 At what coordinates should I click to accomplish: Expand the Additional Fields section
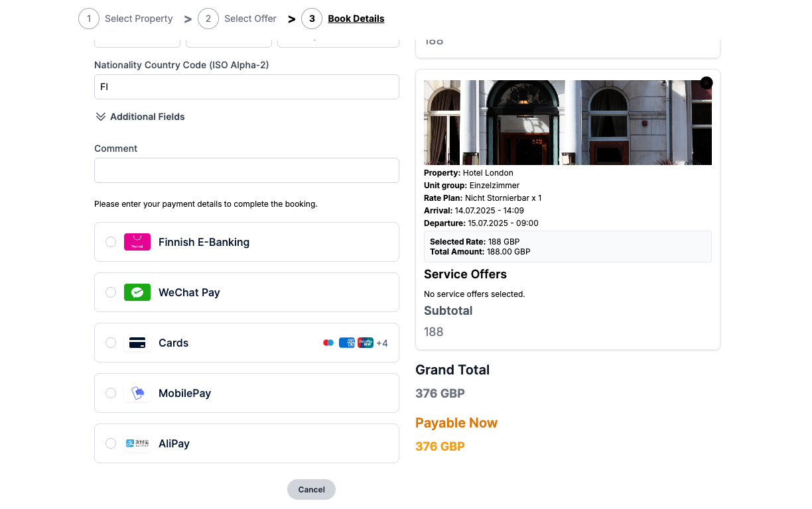[140, 117]
